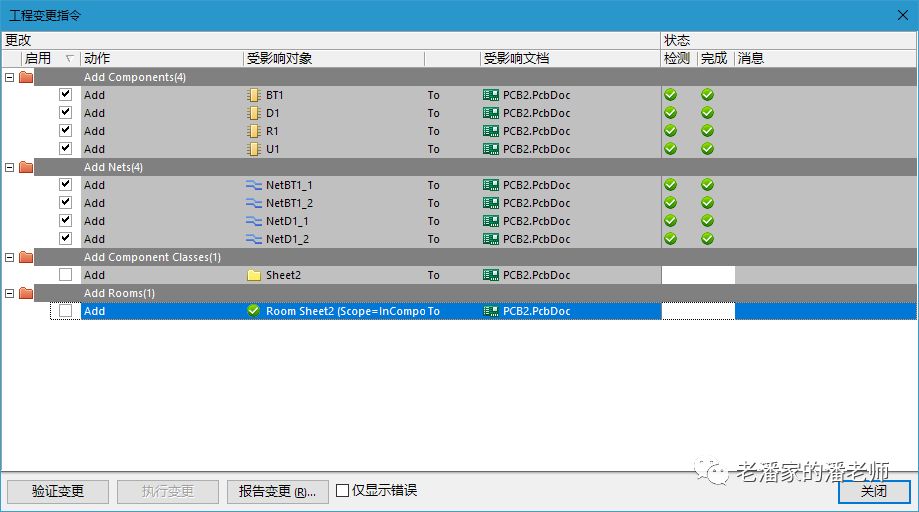Click the 验证变更 button
919x512 pixels.
58,491
